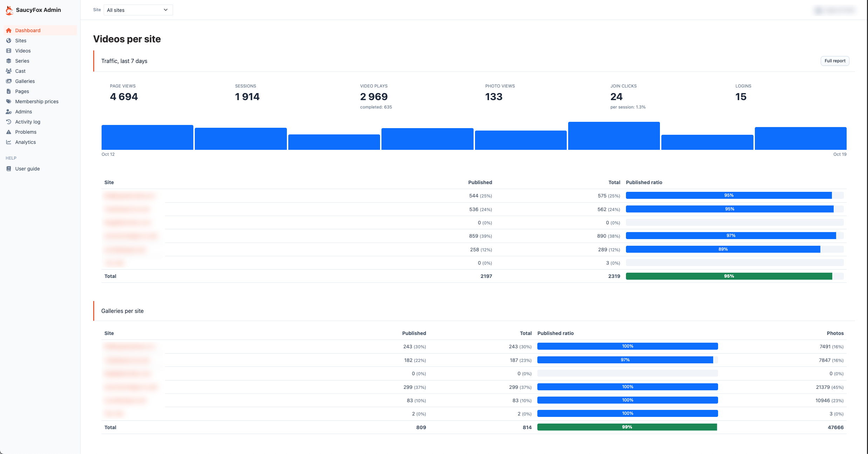Go to the Galleries section
Image resolution: width=868 pixels, height=454 pixels.
point(40,81)
